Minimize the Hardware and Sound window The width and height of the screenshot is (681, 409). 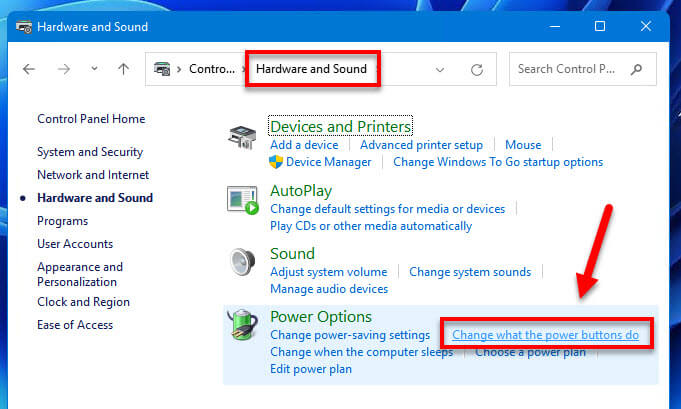[x=555, y=26]
